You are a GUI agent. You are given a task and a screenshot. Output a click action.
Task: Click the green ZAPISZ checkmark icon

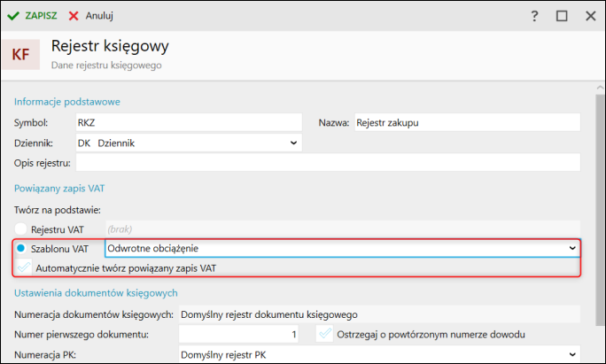tap(13, 16)
